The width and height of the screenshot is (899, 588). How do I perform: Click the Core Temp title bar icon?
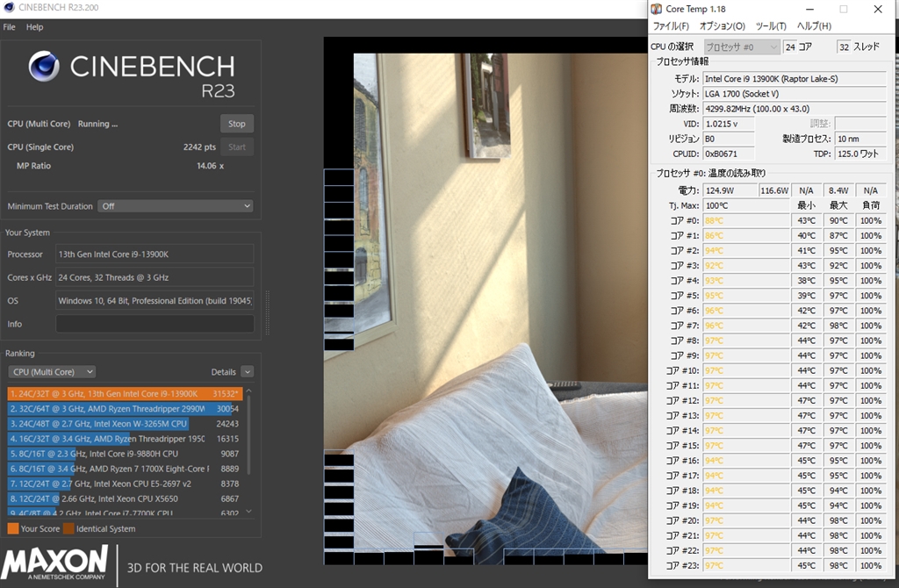coord(657,9)
